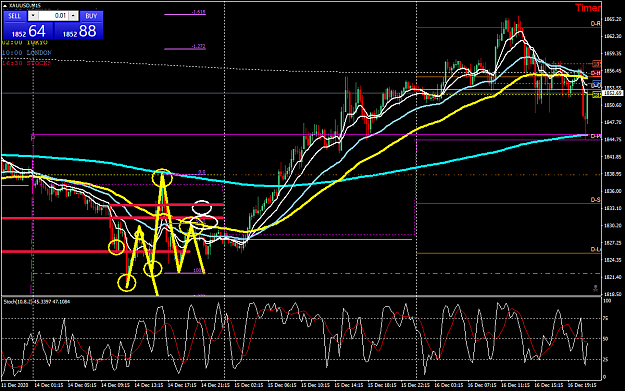Image resolution: width=625 pixels, height=391 pixels.
Task: Click the D-P daily pivot line label
Action: (x=596, y=136)
